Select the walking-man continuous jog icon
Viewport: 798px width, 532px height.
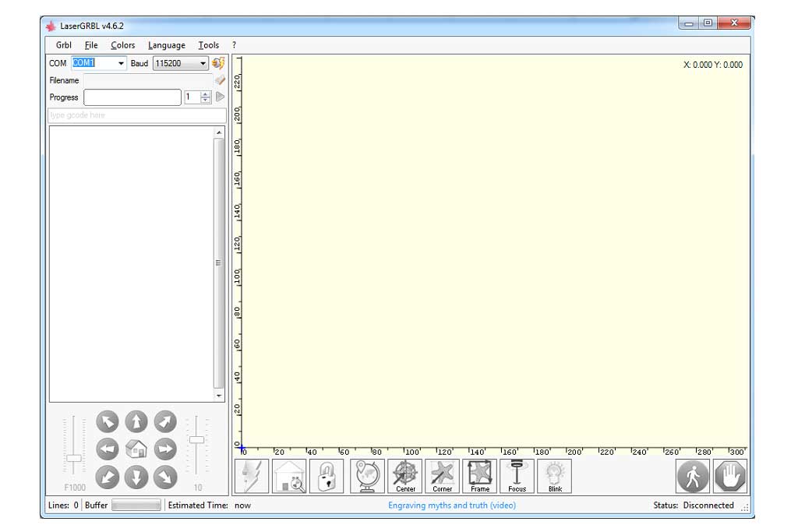tap(692, 476)
